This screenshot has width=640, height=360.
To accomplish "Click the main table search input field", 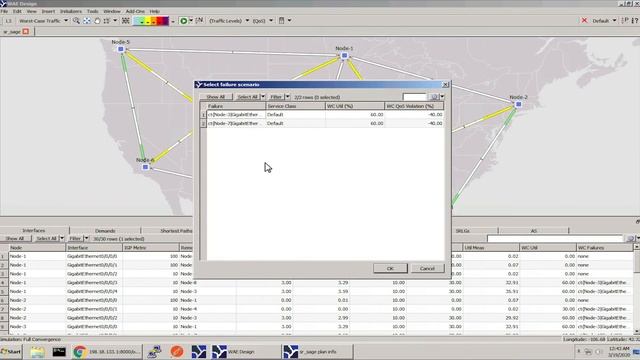I will tap(556, 238).
